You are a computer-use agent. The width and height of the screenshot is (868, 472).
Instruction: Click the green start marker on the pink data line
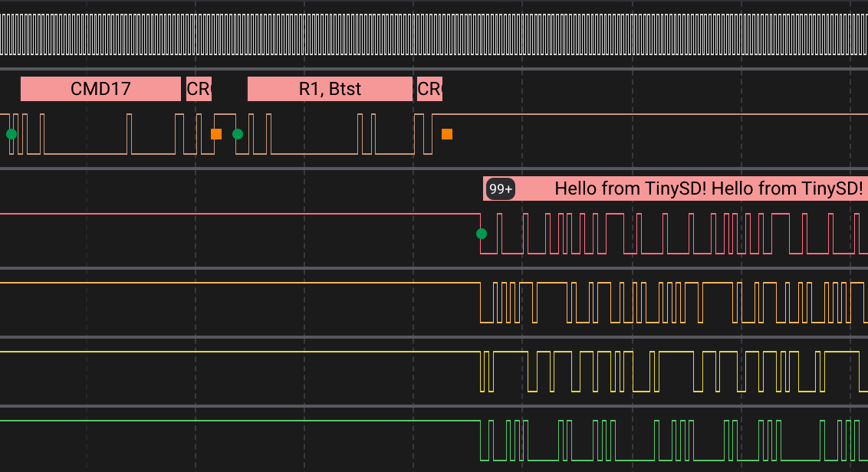482,234
